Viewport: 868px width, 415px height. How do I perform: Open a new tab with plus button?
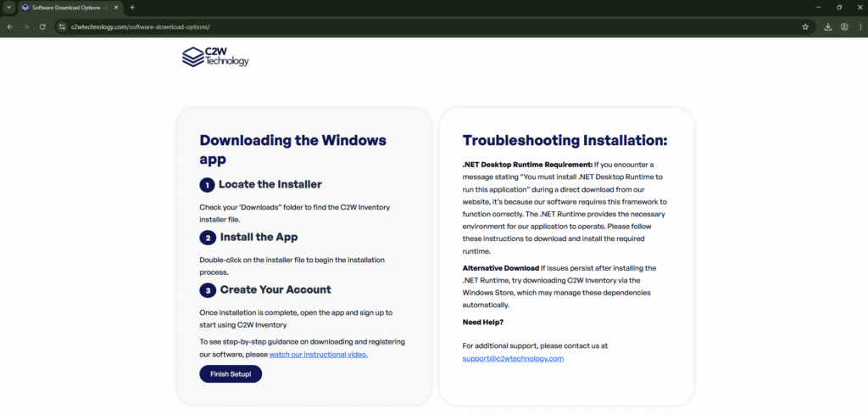pos(132,8)
